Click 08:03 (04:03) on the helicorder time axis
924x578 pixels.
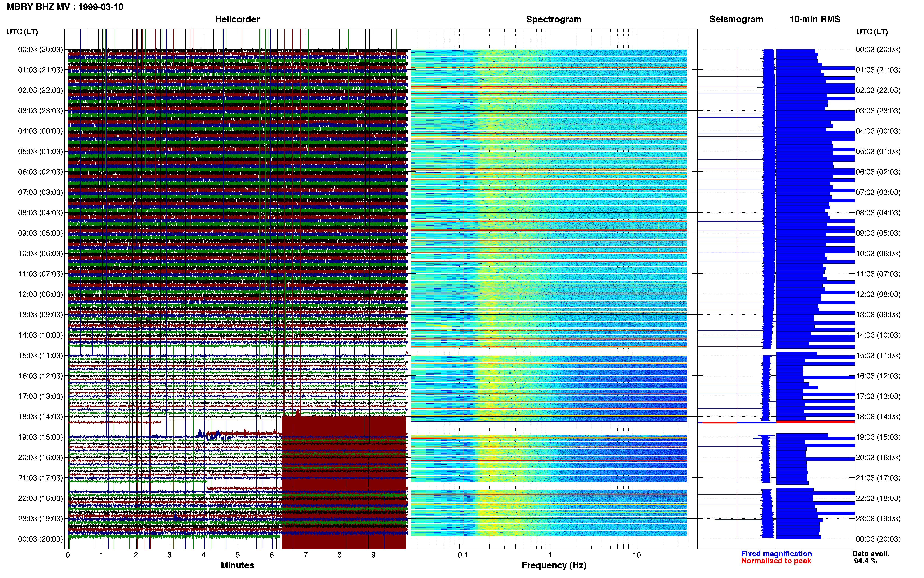(40, 212)
